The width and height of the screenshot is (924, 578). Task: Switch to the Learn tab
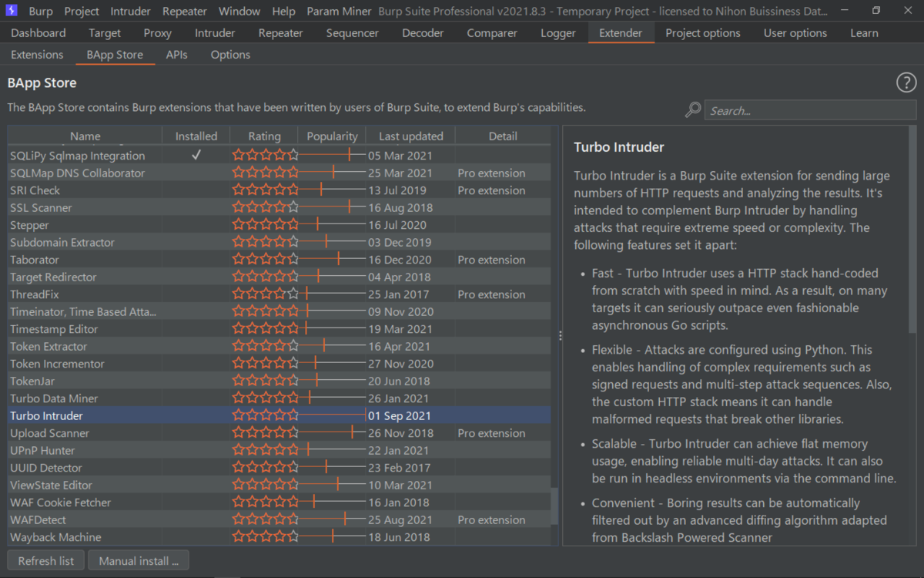864,33
